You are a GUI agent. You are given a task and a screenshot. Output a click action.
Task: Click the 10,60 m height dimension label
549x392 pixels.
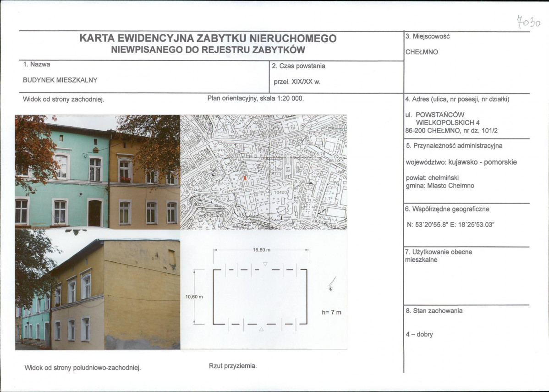(194, 296)
